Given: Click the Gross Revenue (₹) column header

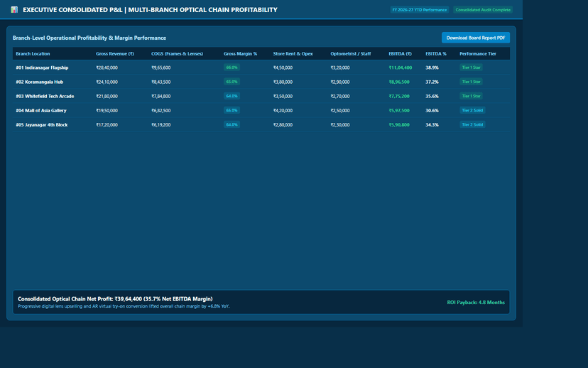Looking at the screenshot, I should [x=115, y=54].
